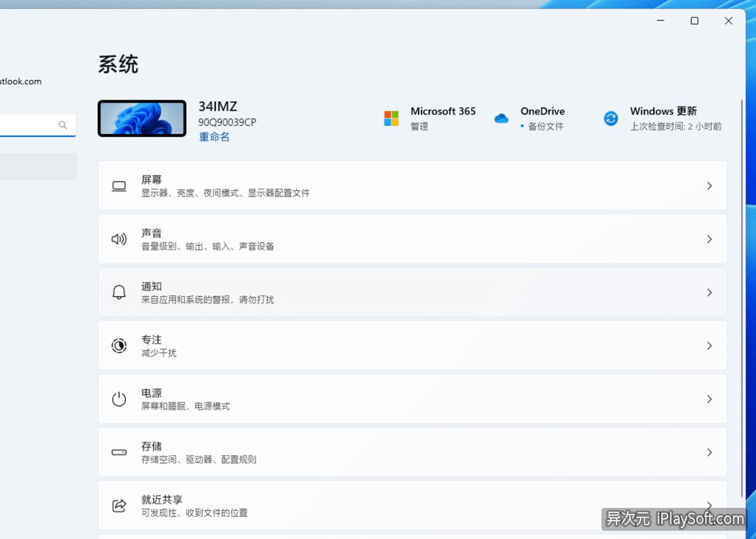
Task: Expand the 屏幕 row chevron
Action: pos(709,186)
